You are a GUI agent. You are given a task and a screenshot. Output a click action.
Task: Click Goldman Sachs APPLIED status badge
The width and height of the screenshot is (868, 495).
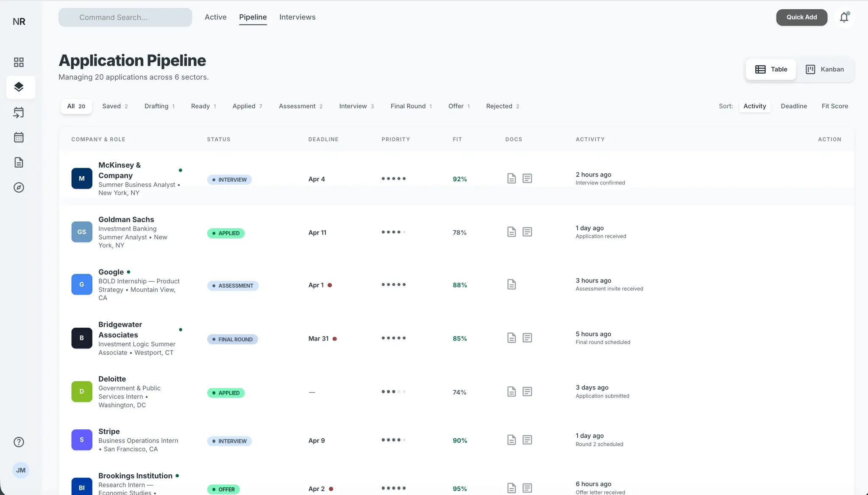click(226, 233)
